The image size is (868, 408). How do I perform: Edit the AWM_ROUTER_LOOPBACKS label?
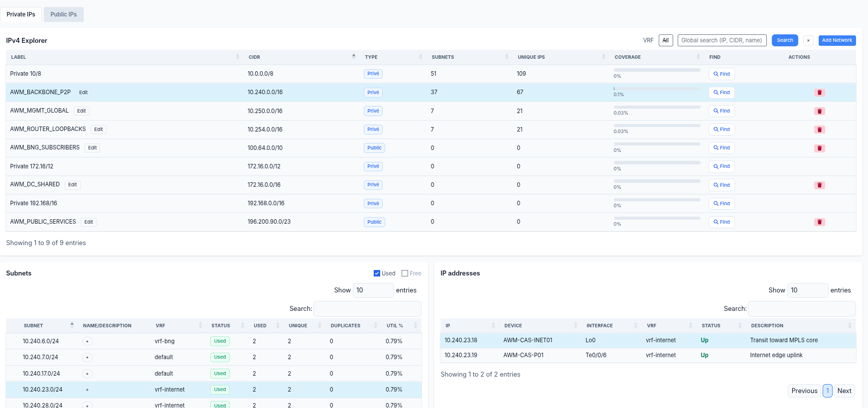pyautogui.click(x=99, y=130)
